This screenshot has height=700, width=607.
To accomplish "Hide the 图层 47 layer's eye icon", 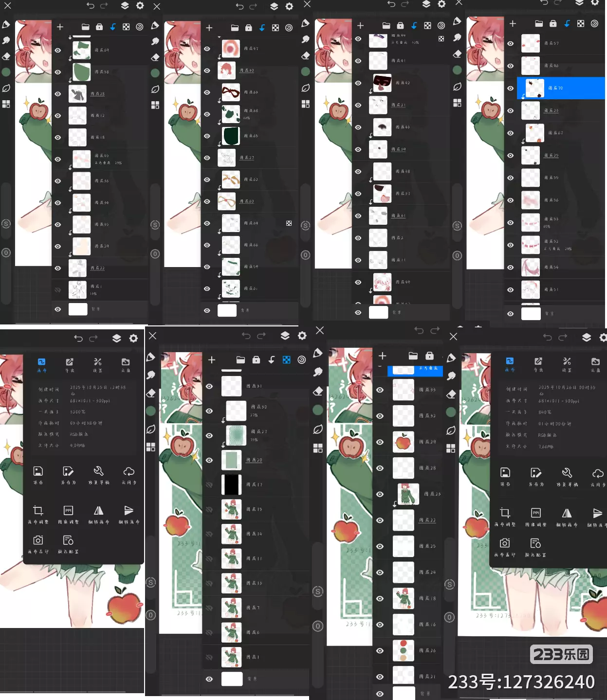I will [207, 49].
